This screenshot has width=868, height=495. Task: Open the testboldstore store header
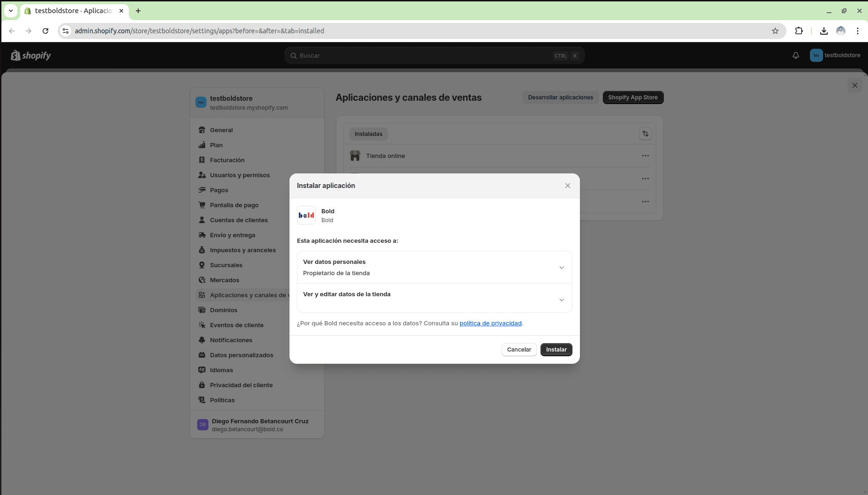257,103
